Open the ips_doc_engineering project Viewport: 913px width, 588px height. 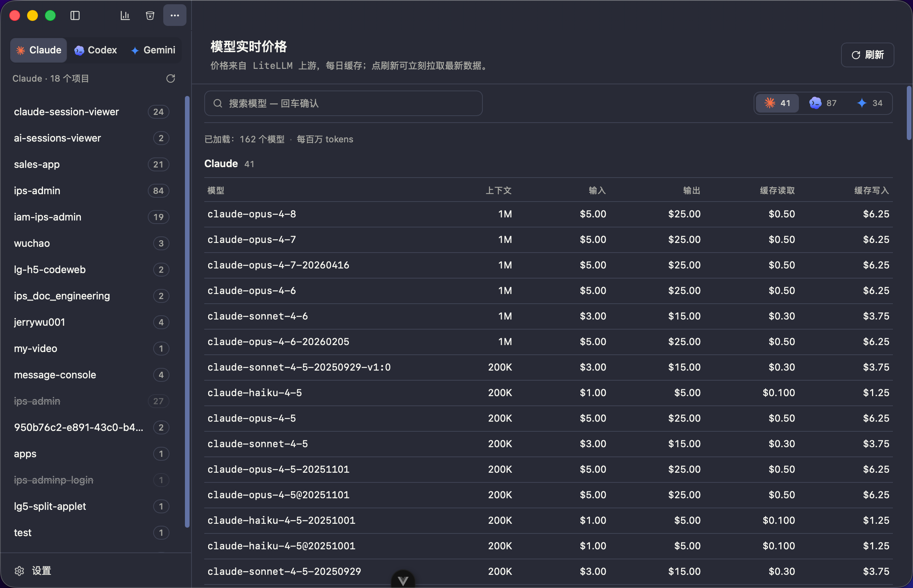point(92,296)
